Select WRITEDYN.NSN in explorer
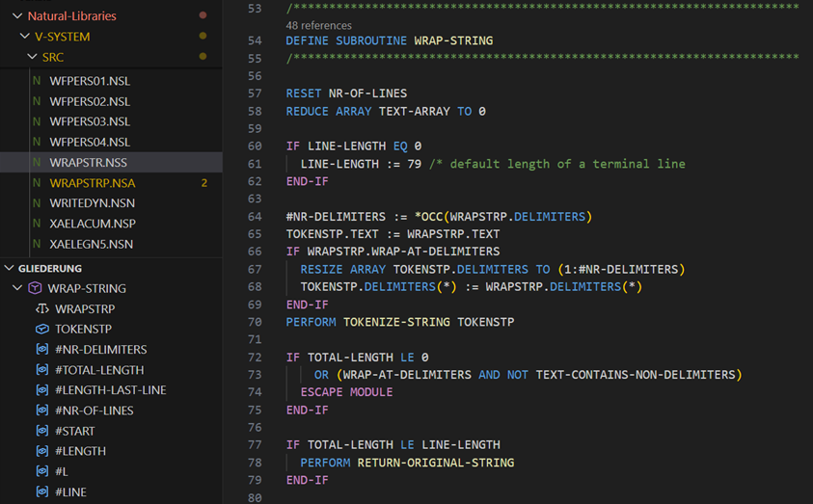The height and width of the screenshot is (504, 813). tap(93, 203)
